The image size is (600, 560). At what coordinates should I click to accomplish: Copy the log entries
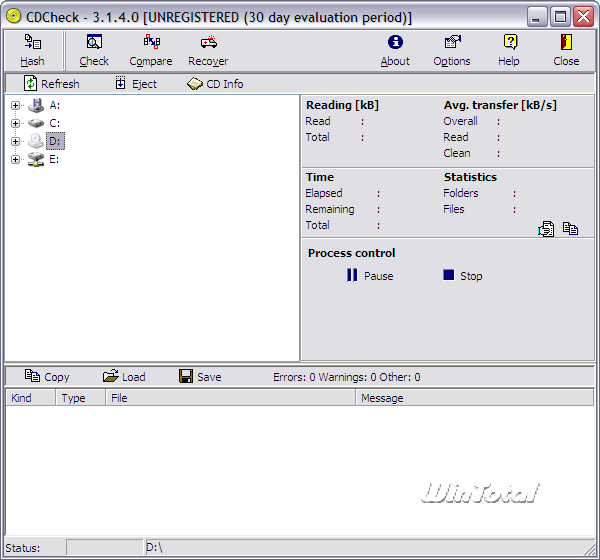47,377
